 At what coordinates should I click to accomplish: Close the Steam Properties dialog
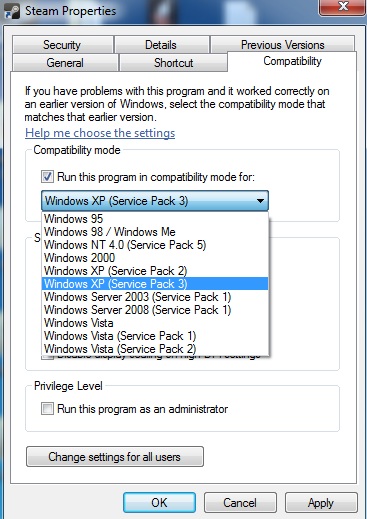[x=342, y=7]
